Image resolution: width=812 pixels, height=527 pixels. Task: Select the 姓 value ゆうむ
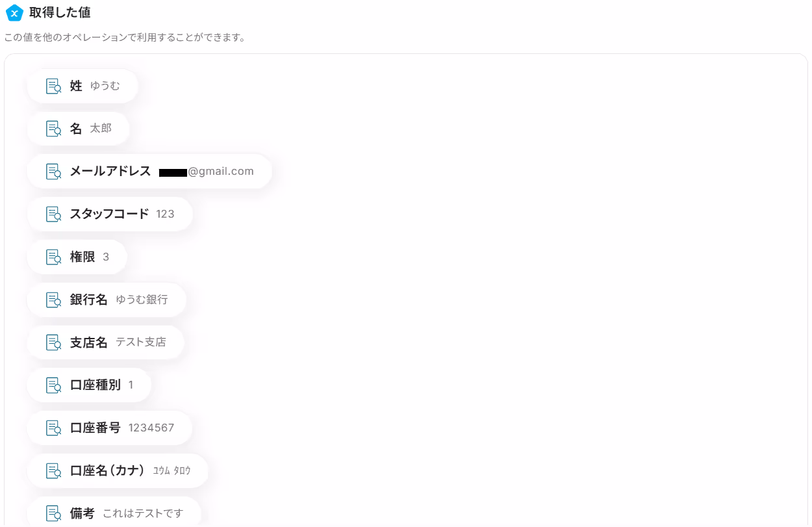point(105,86)
